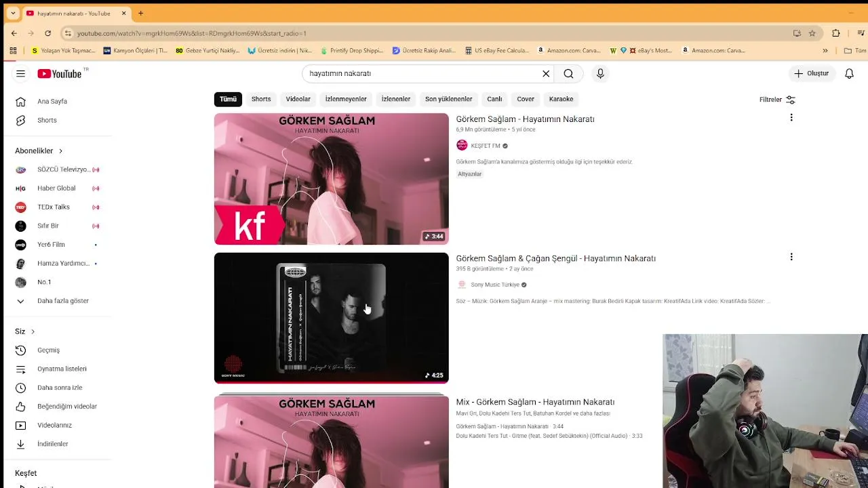The height and width of the screenshot is (488, 868).
Task: Go back with the browser back arrow
Action: pyautogui.click(x=14, y=33)
